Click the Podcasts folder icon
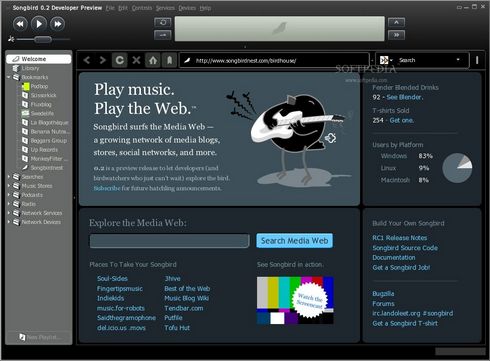 (x=16, y=195)
